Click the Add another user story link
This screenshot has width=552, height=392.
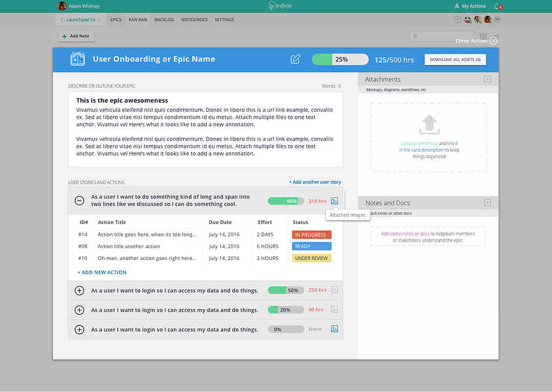click(315, 182)
